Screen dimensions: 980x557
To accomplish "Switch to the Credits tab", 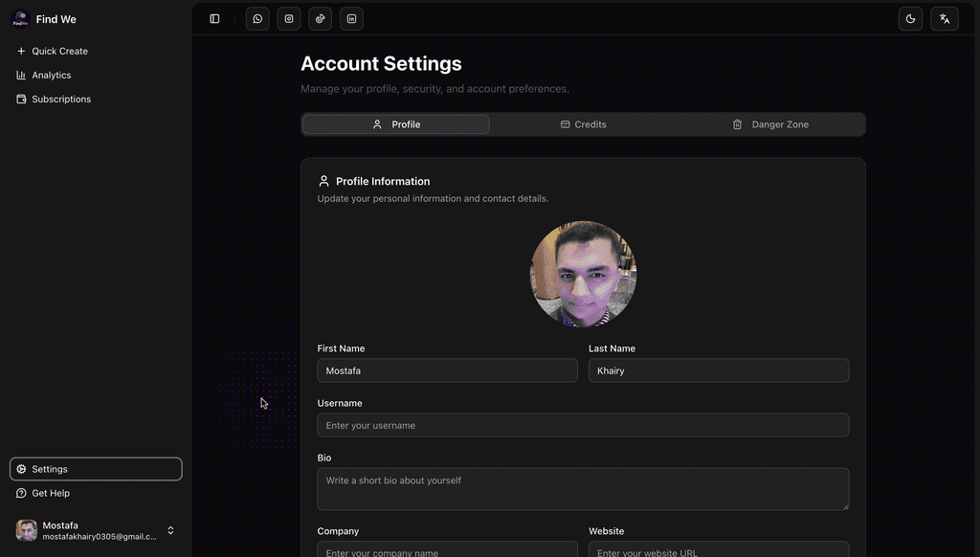I will [583, 124].
